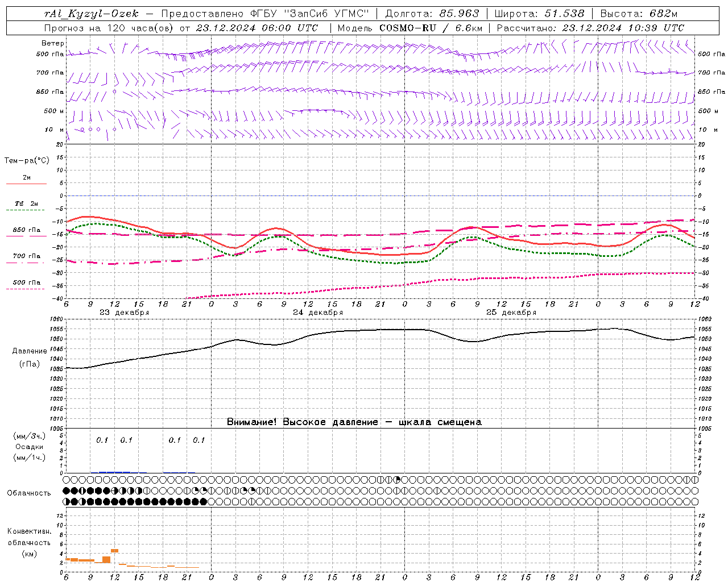The width and height of the screenshot is (728, 582).
Task: Click the station name rAl_Kyzyl-Ozek
Action: click(x=91, y=14)
